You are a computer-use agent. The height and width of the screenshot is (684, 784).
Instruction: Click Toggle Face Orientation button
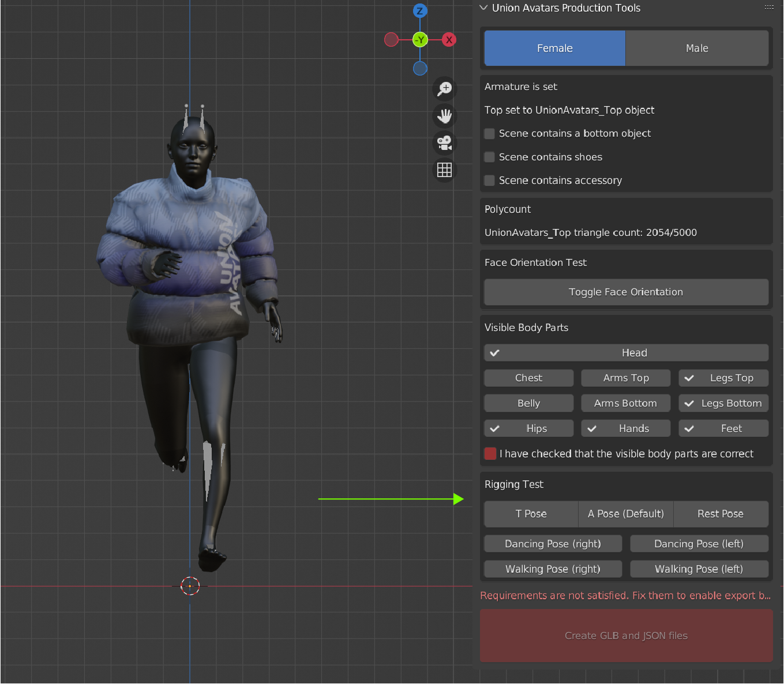coord(627,292)
